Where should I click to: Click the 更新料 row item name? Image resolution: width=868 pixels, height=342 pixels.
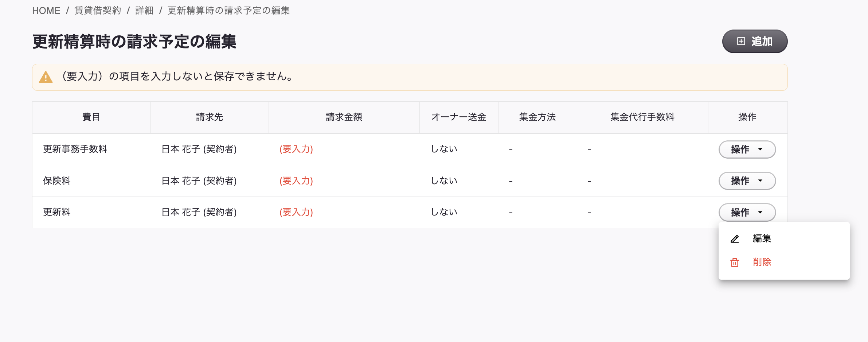click(57, 212)
